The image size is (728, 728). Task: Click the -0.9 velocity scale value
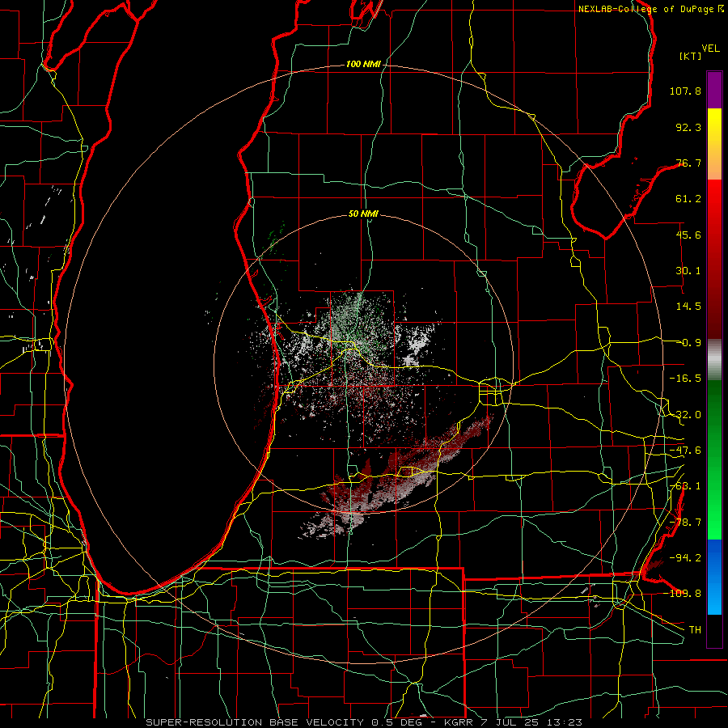(x=691, y=343)
